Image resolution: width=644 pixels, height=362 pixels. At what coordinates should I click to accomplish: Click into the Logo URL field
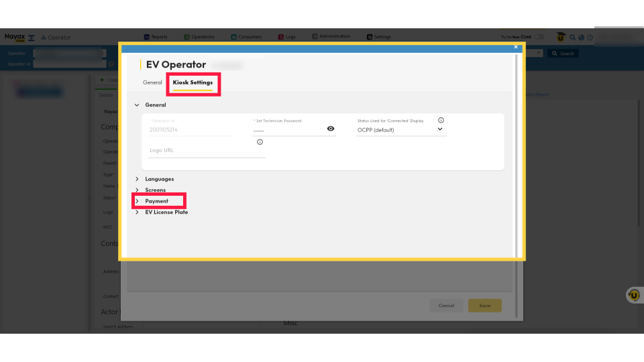tap(207, 151)
